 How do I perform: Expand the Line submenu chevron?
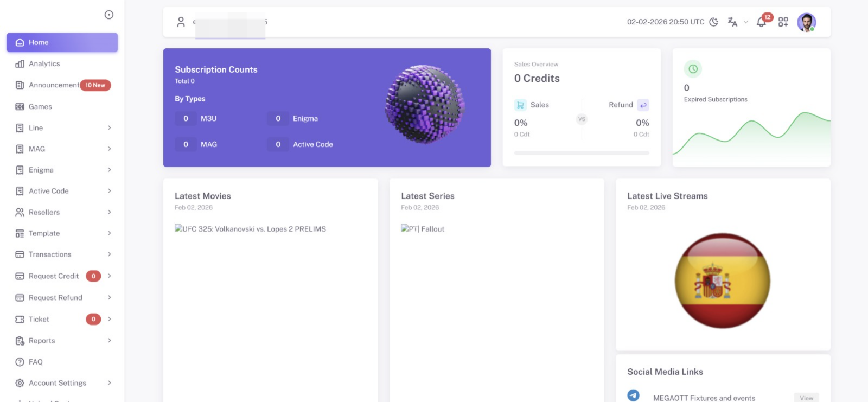tap(110, 128)
